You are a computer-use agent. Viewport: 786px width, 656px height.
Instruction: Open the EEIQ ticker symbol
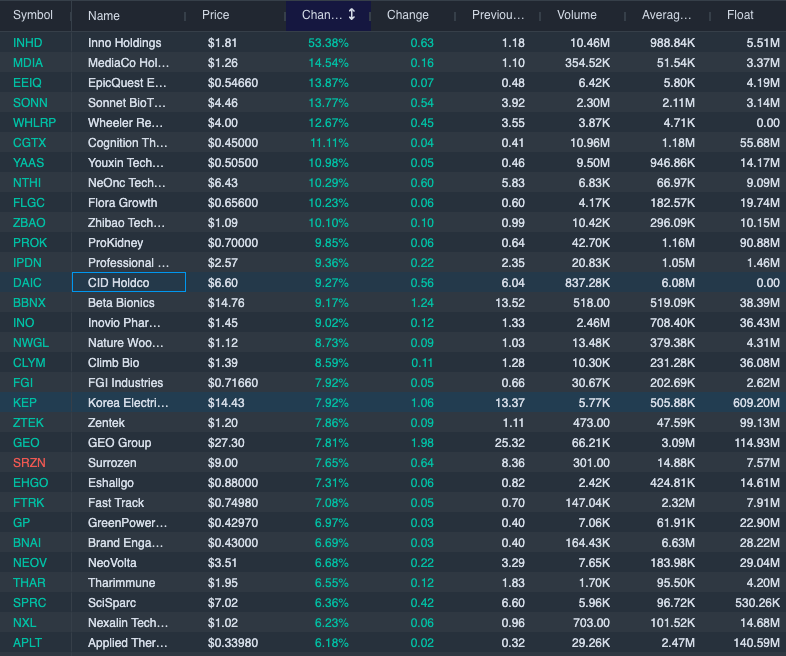pyautogui.click(x=27, y=83)
